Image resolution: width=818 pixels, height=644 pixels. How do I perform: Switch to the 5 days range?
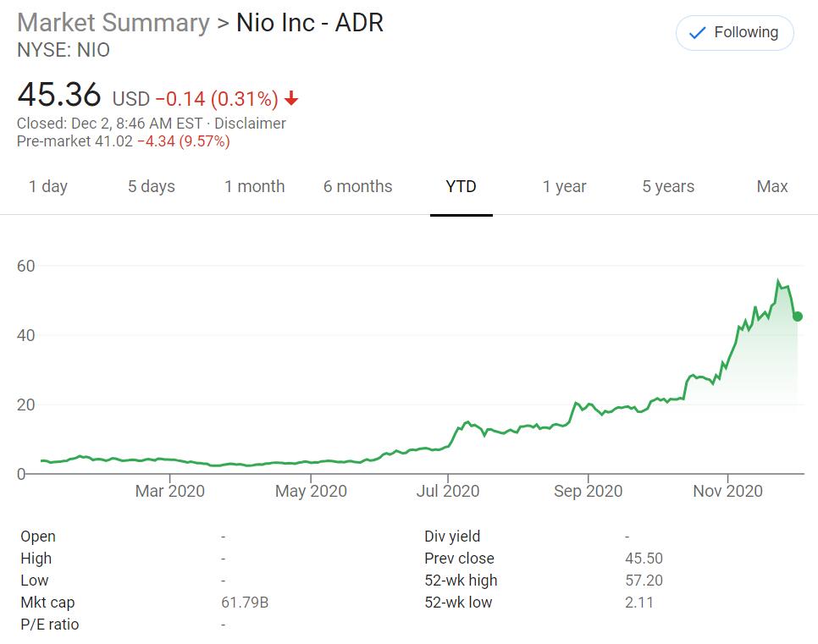pyautogui.click(x=152, y=187)
